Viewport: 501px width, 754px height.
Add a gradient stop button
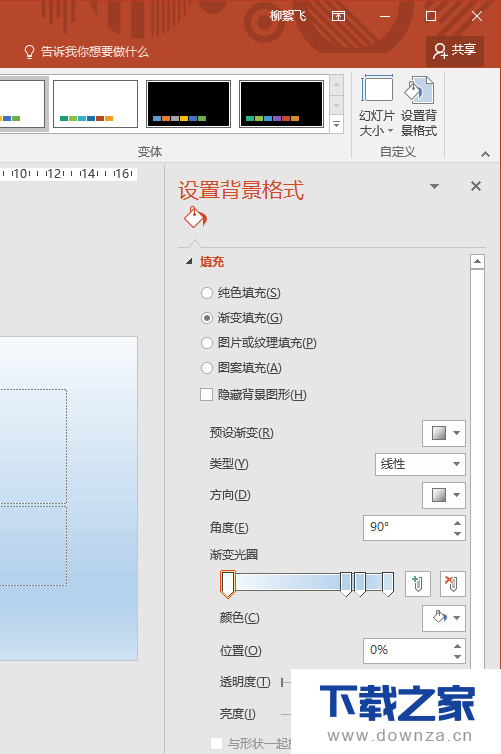(x=417, y=584)
